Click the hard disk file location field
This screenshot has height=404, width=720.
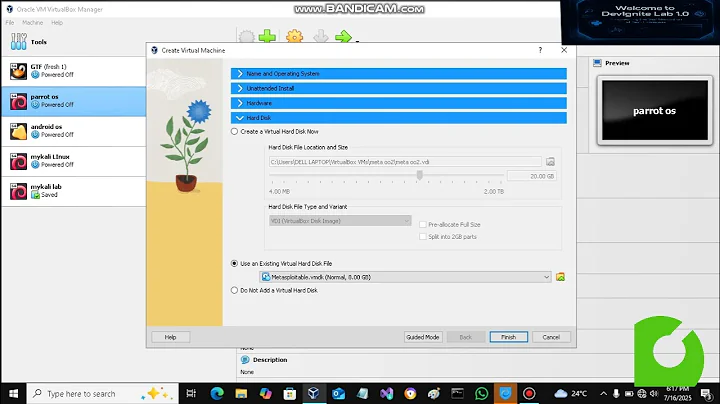[405, 162]
